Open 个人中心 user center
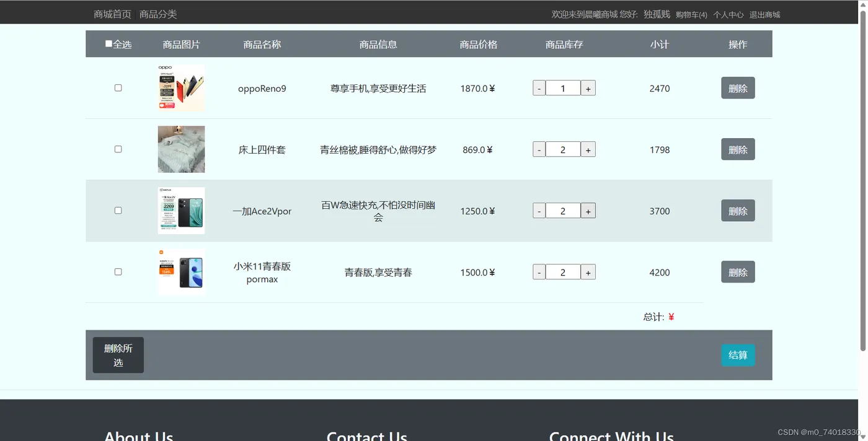868x441 pixels. [x=728, y=15]
